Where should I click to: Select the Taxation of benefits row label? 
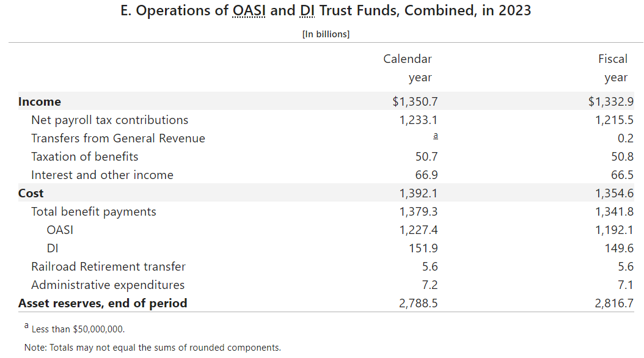pos(85,156)
